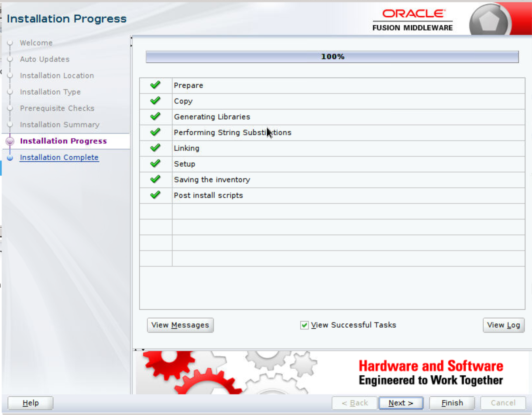The width and height of the screenshot is (532, 415).
Task: Click the Oracle Fusion Middleware logo
Action: pos(412,20)
